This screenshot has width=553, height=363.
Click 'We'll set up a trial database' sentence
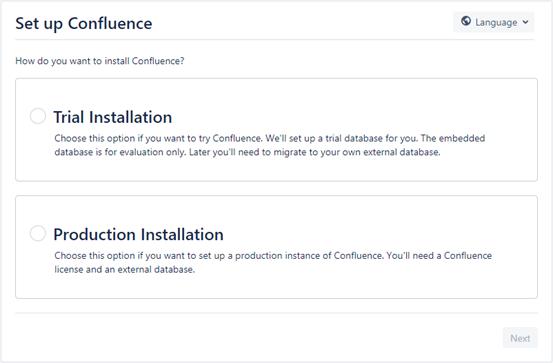click(324, 138)
